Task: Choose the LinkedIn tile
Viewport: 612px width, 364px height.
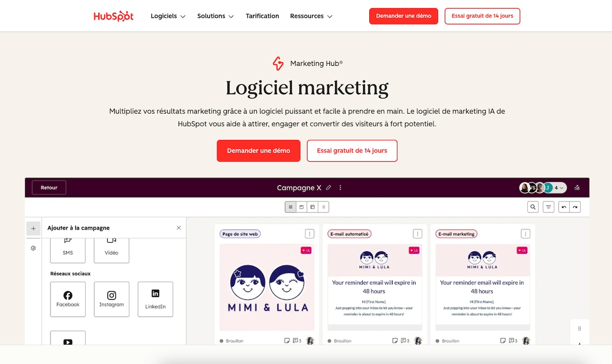Action: click(156, 299)
